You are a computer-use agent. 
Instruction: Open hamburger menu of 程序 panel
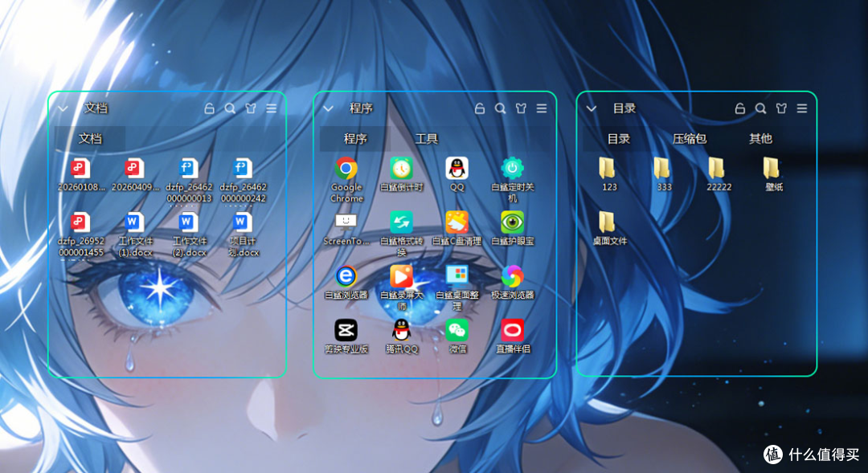[x=542, y=109]
